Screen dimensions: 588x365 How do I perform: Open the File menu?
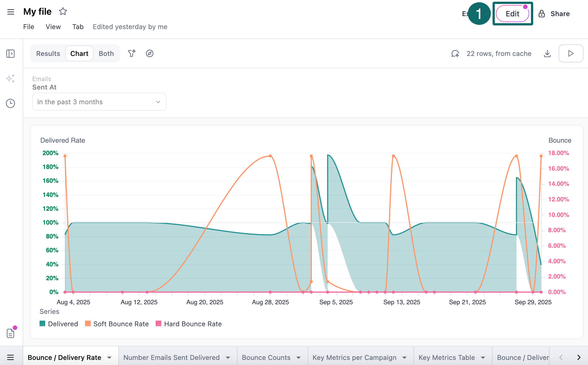click(x=29, y=27)
